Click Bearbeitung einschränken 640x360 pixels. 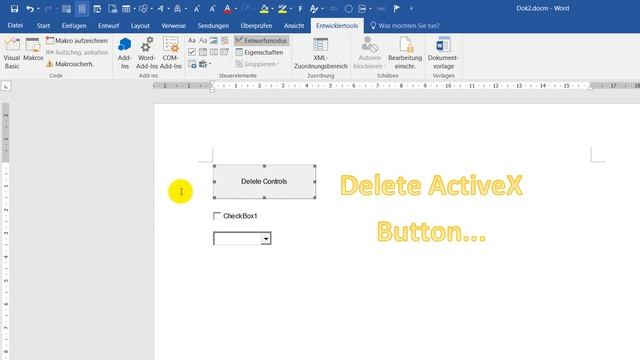405,53
